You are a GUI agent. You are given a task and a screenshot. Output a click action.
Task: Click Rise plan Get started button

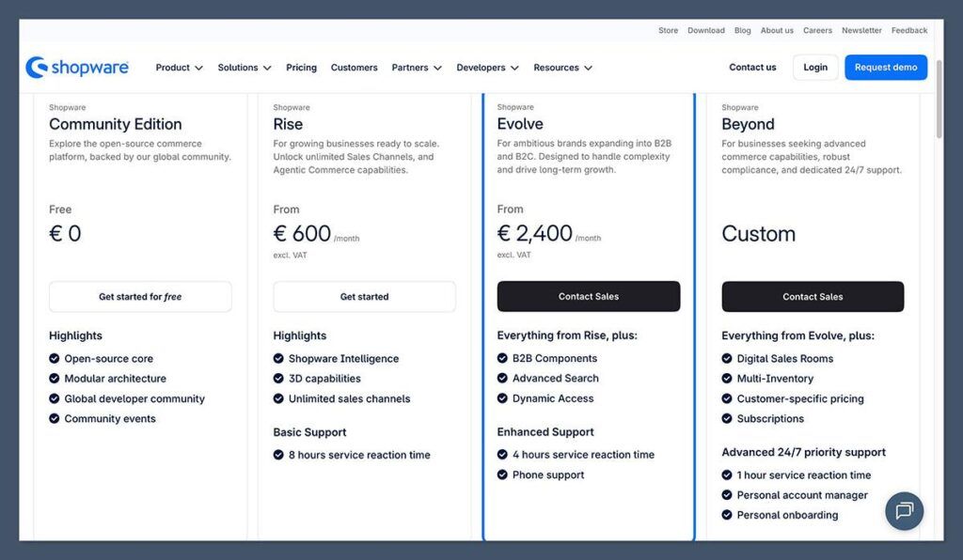point(364,297)
